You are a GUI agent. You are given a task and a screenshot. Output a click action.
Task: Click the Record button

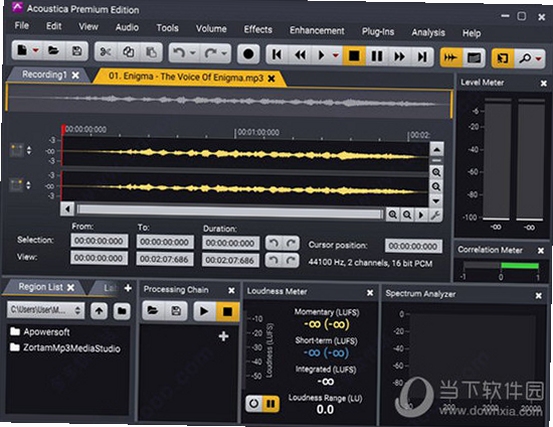(248, 54)
